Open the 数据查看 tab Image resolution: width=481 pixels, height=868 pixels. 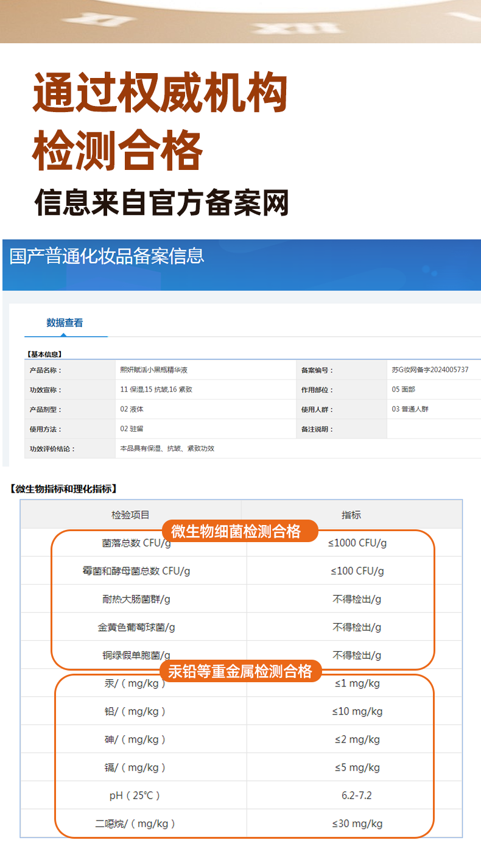tap(65, 323)
